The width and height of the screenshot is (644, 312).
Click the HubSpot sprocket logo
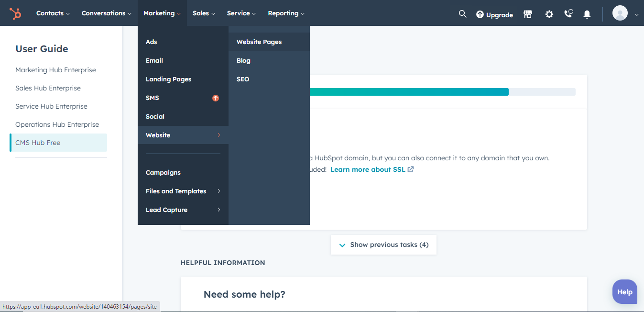tap(15, 13)
